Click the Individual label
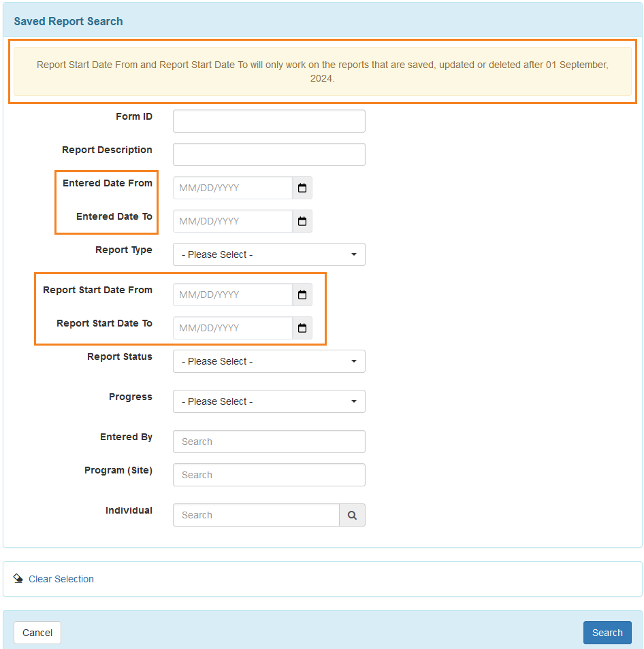Screen dimensions: 644x649 [129, 510]
